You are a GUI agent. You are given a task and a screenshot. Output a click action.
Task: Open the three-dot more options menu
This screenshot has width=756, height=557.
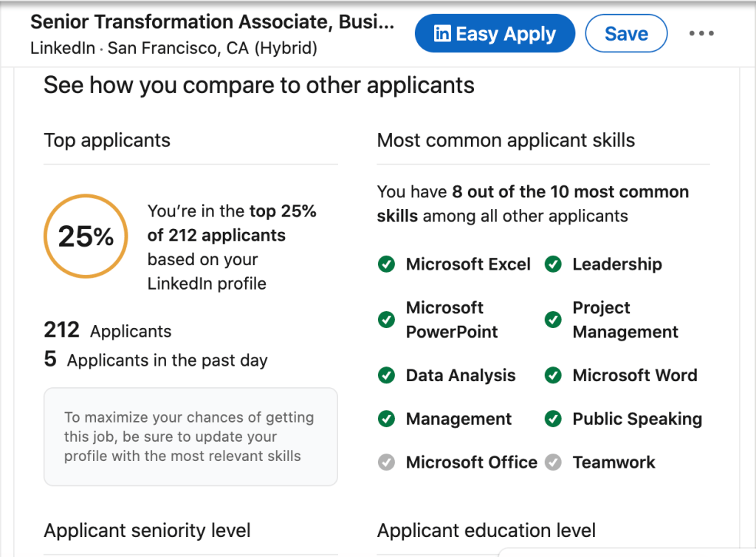701,34
